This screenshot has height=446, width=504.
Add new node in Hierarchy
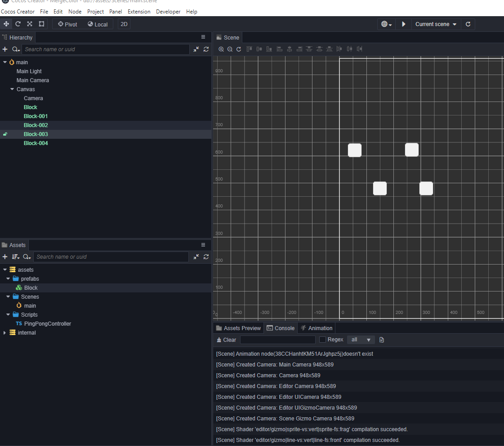click(x=5, y=49)
